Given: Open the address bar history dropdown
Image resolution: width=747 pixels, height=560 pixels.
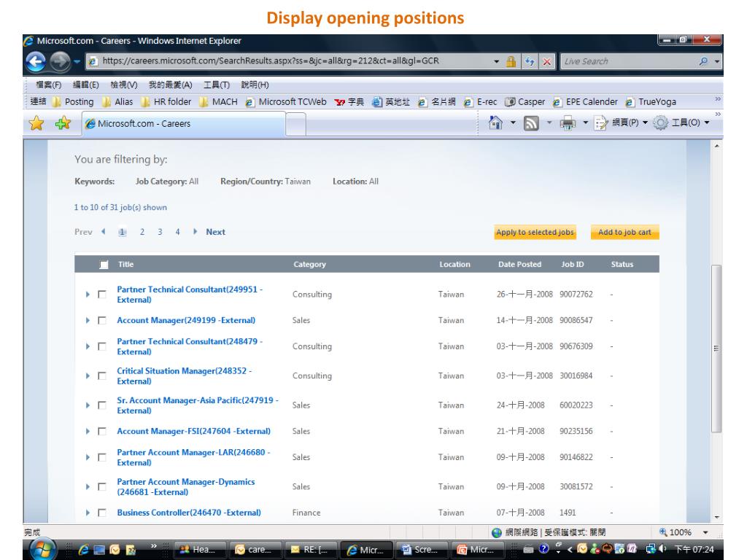Looking at the screenshot, I should point(496,61).
